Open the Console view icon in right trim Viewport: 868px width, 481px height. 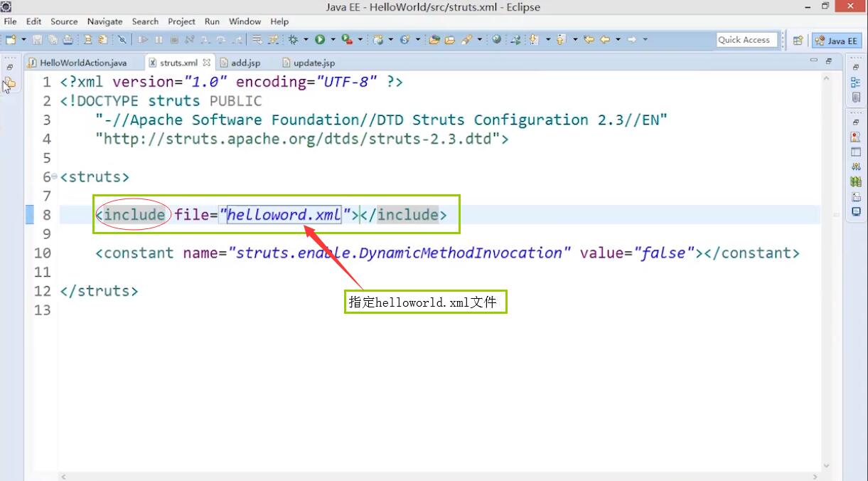click(856, 211)
